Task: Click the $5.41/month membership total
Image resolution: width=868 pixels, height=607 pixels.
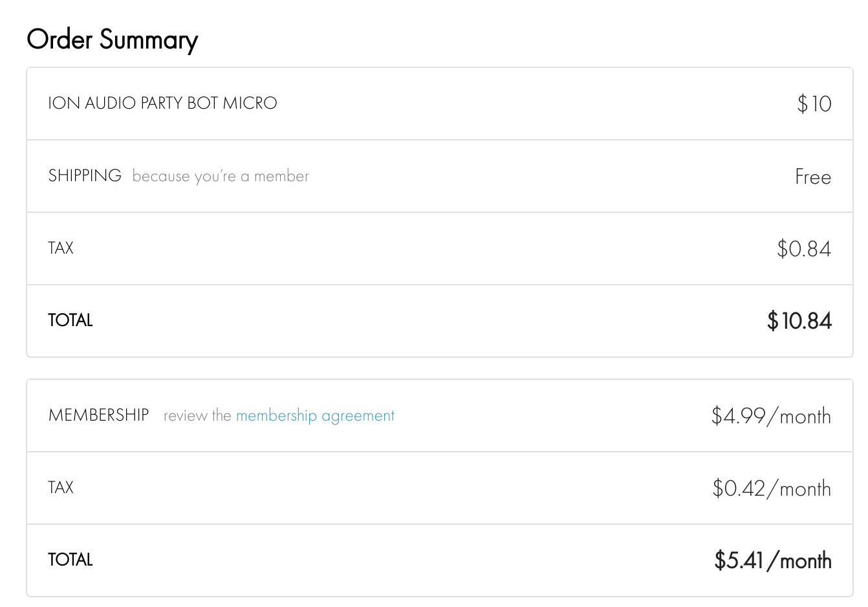Action: [772, 560]
